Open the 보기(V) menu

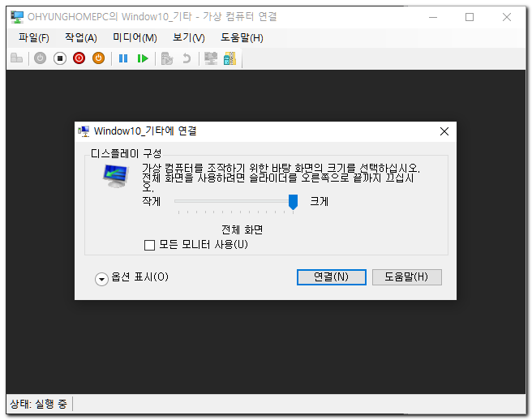click(x=188, y=37)
